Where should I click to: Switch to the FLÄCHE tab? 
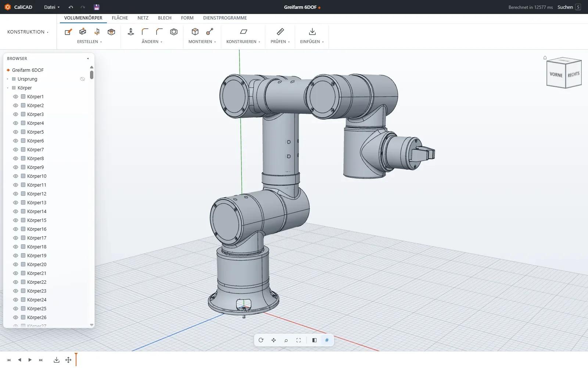[120, 18]
